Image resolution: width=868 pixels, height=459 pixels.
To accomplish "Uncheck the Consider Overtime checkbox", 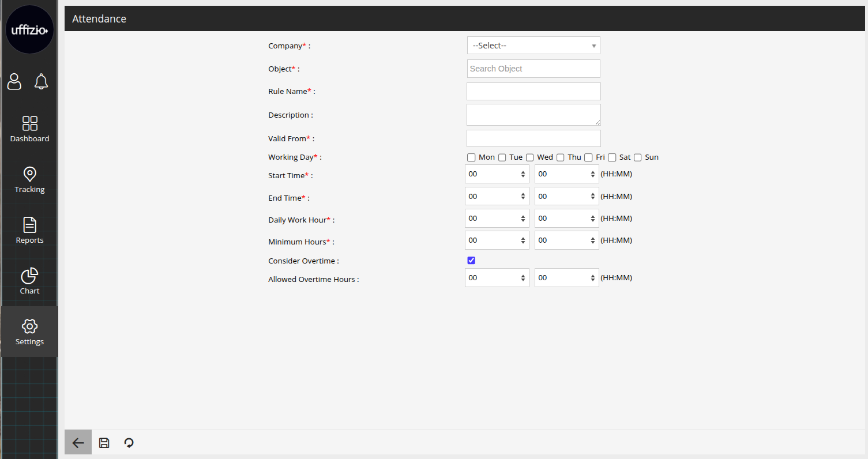I will 471,261.
